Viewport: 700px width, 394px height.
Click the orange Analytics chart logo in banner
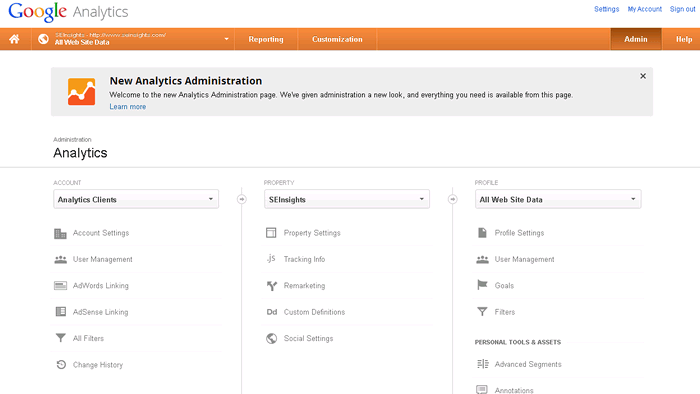point(81,91)
